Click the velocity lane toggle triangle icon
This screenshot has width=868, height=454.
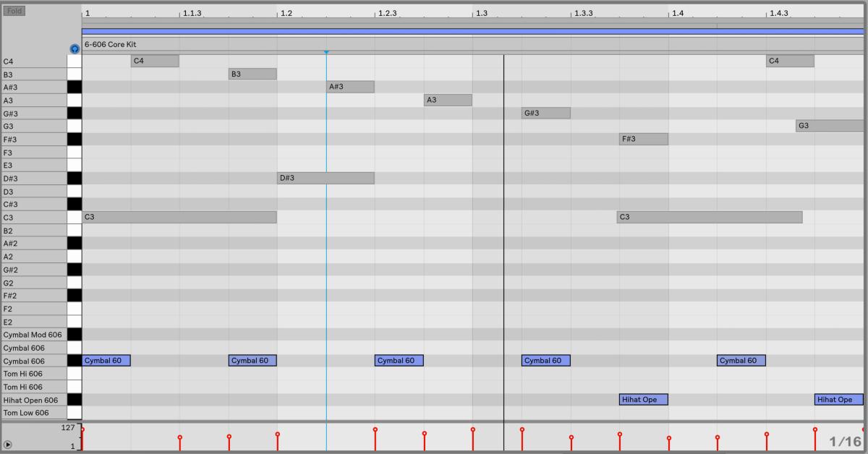click(7, 445)
